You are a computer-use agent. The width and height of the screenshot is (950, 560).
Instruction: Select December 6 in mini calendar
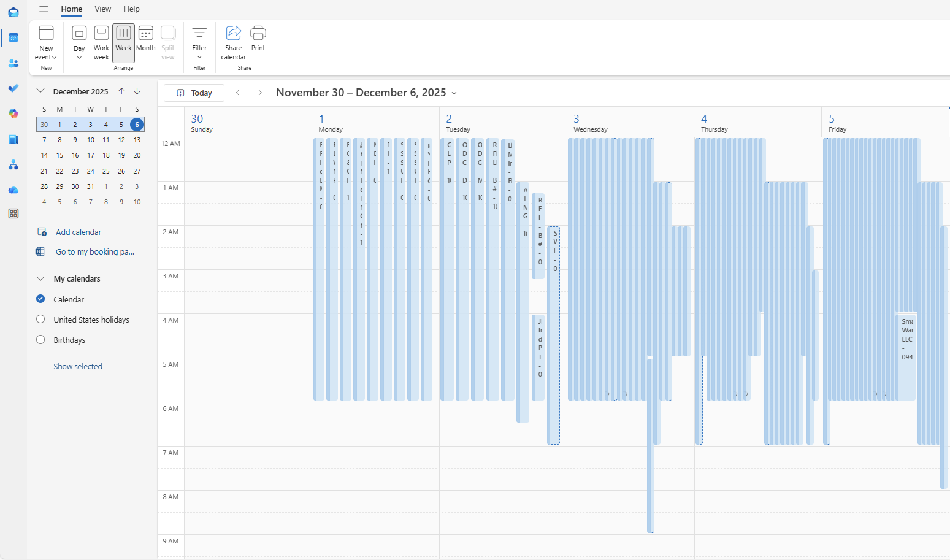(x=137, y=125)
